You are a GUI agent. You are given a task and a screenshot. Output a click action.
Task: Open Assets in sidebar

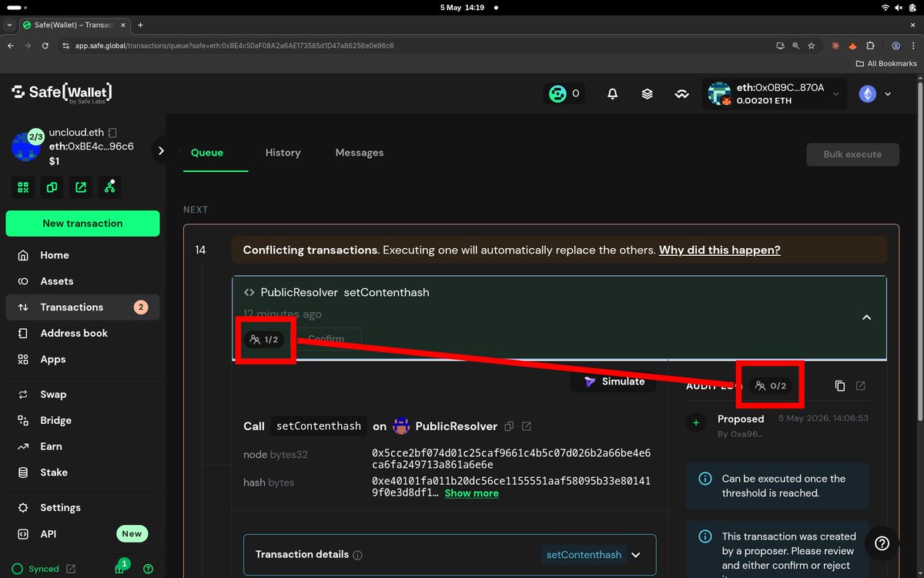click(82, 281)
